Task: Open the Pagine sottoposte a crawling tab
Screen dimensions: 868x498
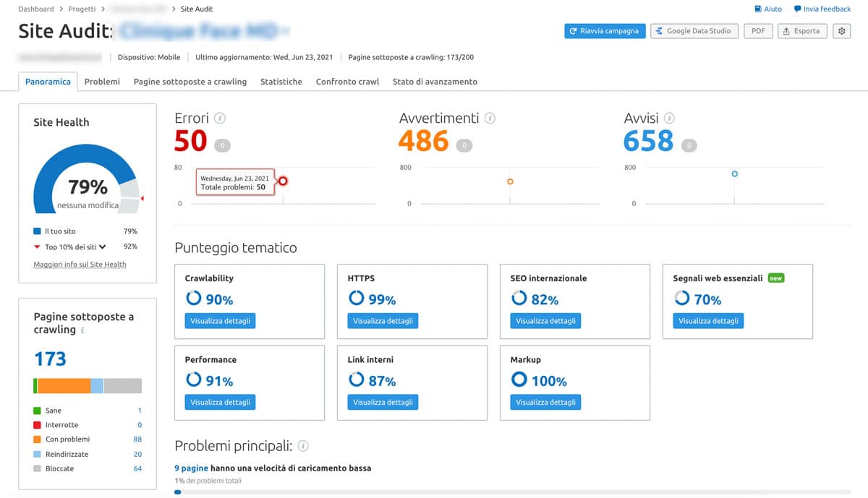Action: point(190,82)
